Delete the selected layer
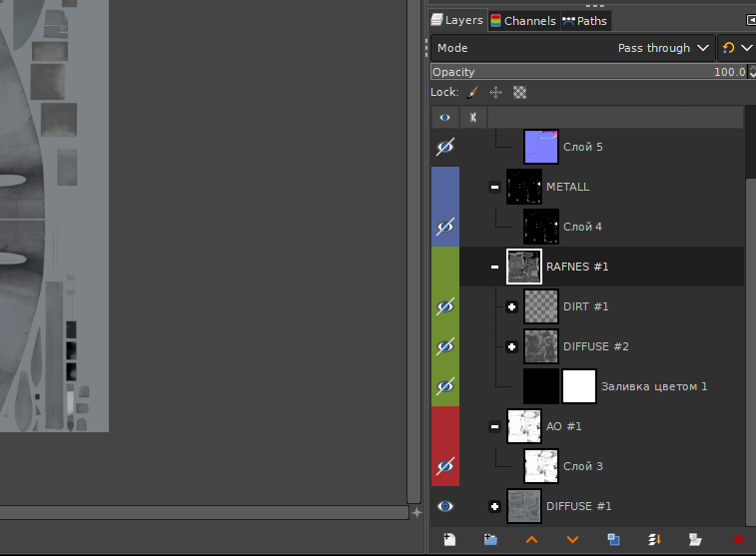Image resolution: width=756 pixels, height=556 pixels. tap(738, 540)
